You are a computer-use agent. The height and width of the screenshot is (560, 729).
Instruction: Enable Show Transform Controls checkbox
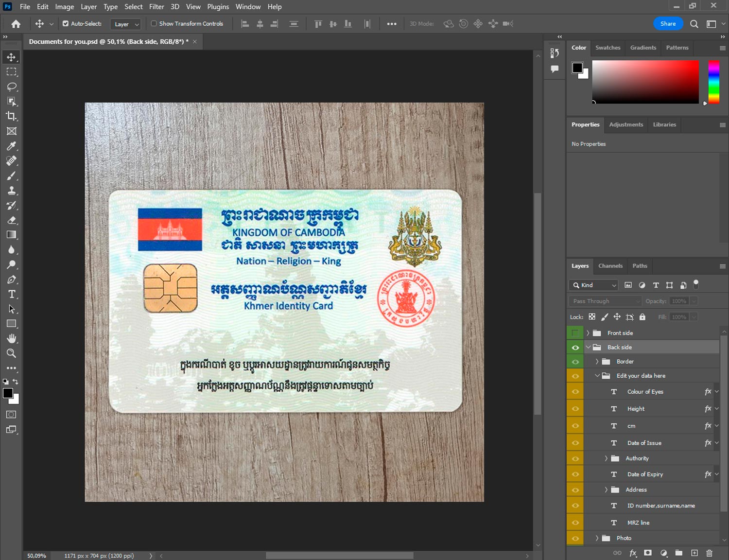pos(154,23)
